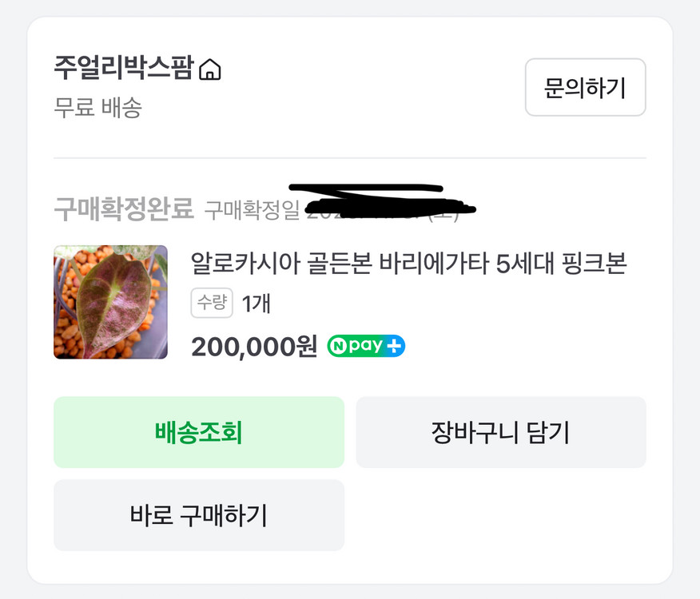Open the seller's store via the house icon
Screen dimensions: 700x599
(x=211, y=70)
